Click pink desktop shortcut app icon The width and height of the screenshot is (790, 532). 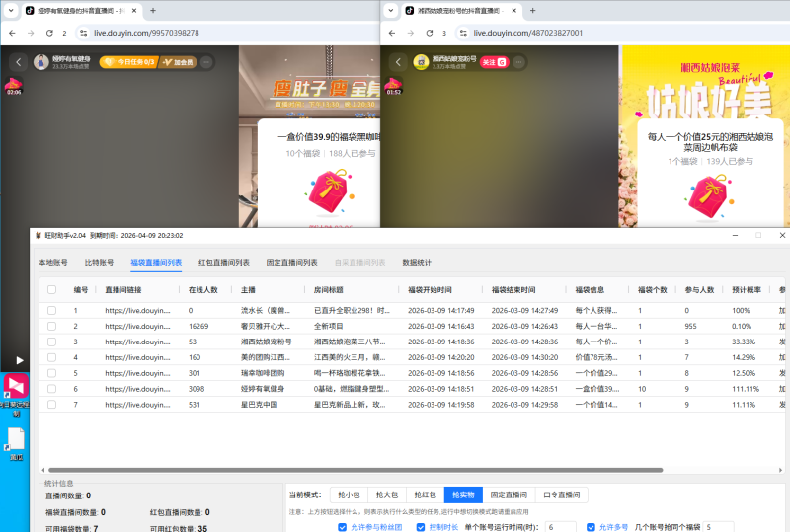tap(16, 387)
